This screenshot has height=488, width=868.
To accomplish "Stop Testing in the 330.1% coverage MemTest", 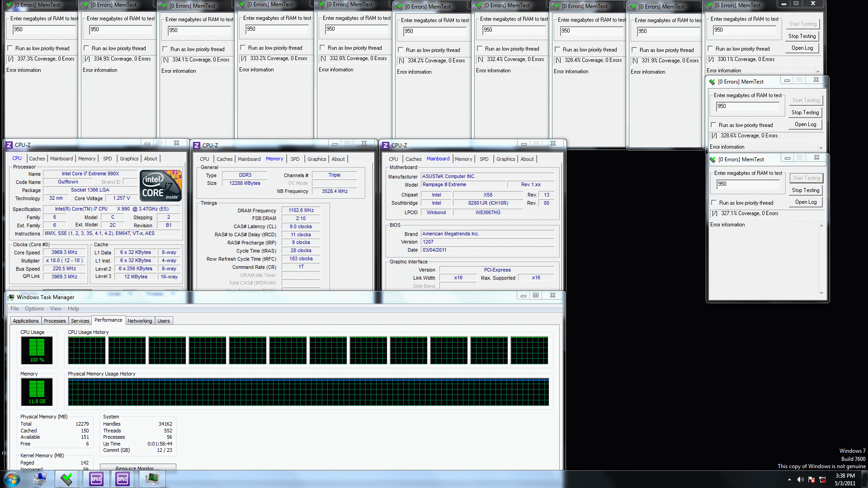I will point(802,36).
